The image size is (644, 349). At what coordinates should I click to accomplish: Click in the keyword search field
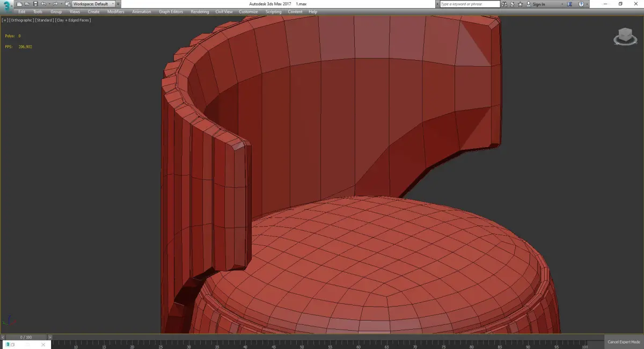pos(470,4)
